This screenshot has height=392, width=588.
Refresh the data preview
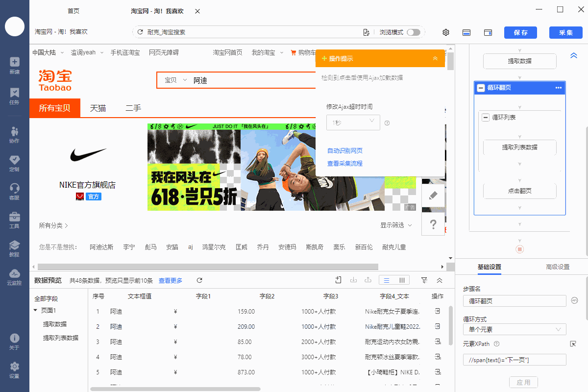tap(199, 280)
